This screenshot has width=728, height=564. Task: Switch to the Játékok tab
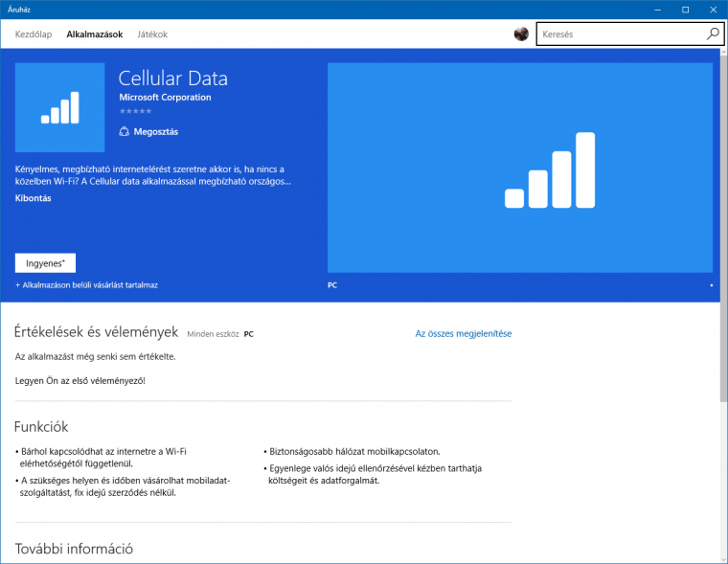pyautogui.click(x=152, y=34)
